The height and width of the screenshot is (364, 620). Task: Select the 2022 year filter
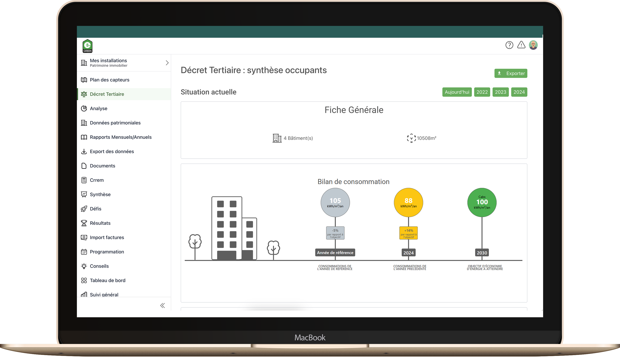click(x=482, y=92)
